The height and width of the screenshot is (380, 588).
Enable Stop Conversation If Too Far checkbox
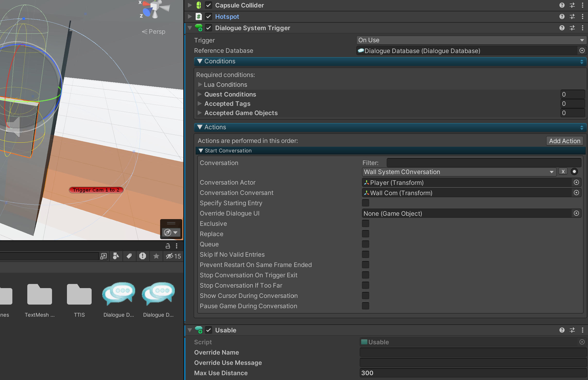[x=366, y=285]
